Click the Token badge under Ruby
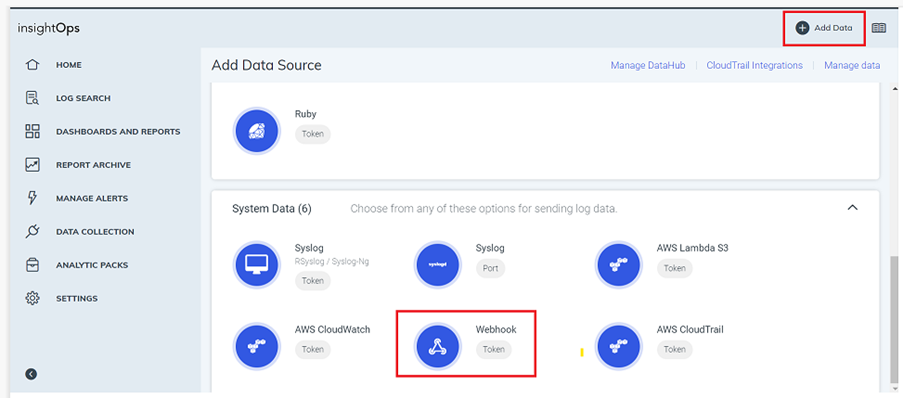The image size is (903, 398). click(313, 134)
